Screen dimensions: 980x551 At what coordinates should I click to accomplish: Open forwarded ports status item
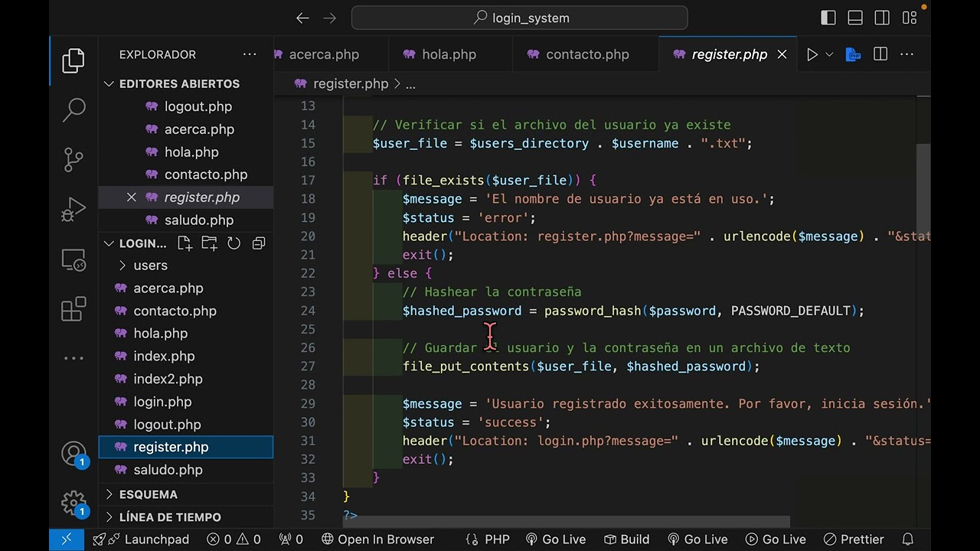(x=290, y=540)
